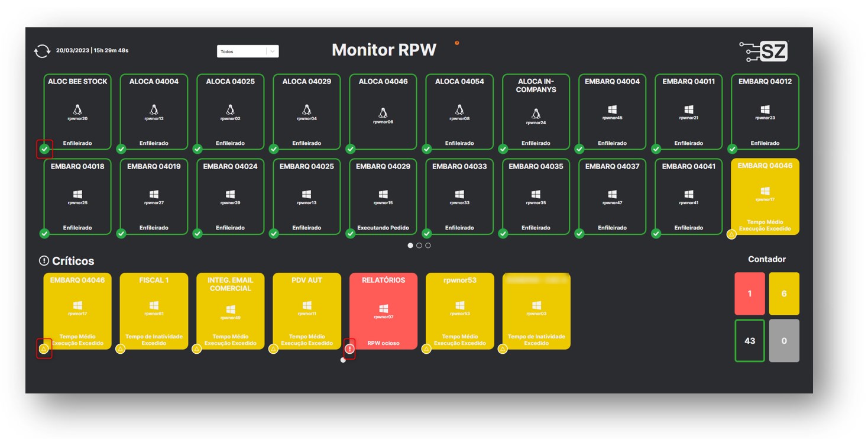Click Windows icon on EMBARQ 04011 card
The height and width of the screenshot is (439, 868).
[x=688, y=109]
